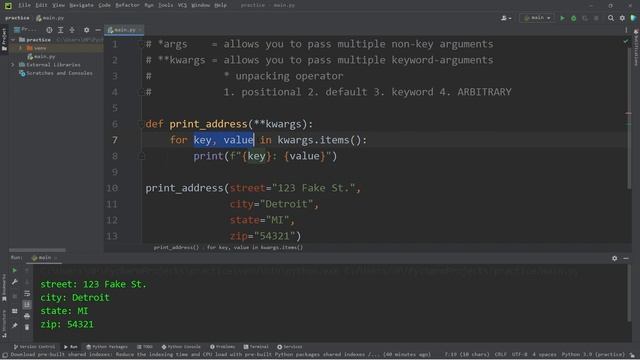Open the Code menu
The image size is (640, 360).
[104, 5]
